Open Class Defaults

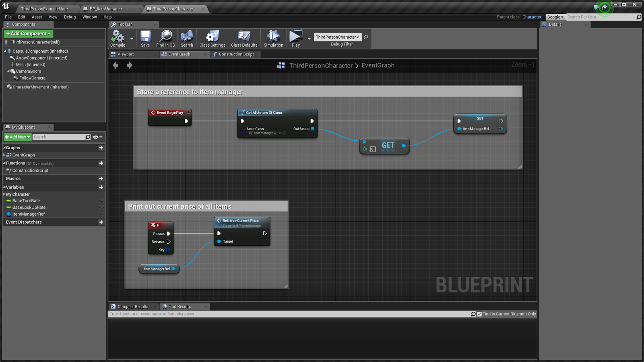(244, 38)
